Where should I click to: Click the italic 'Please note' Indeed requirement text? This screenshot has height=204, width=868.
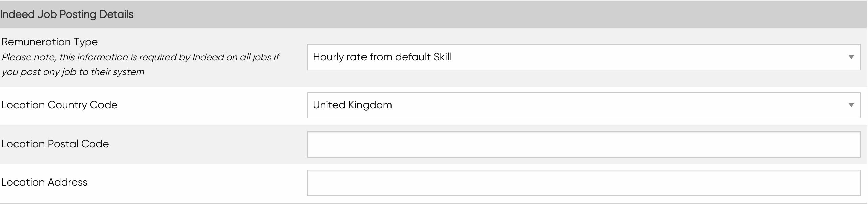click(x=140, y=65)
